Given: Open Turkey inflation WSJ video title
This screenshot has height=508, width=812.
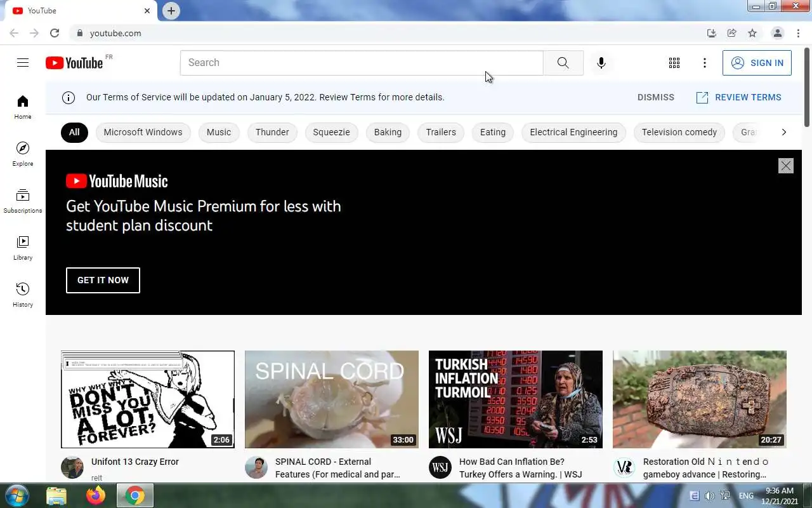Looking at the screenshot, I should tap(520, 468).
